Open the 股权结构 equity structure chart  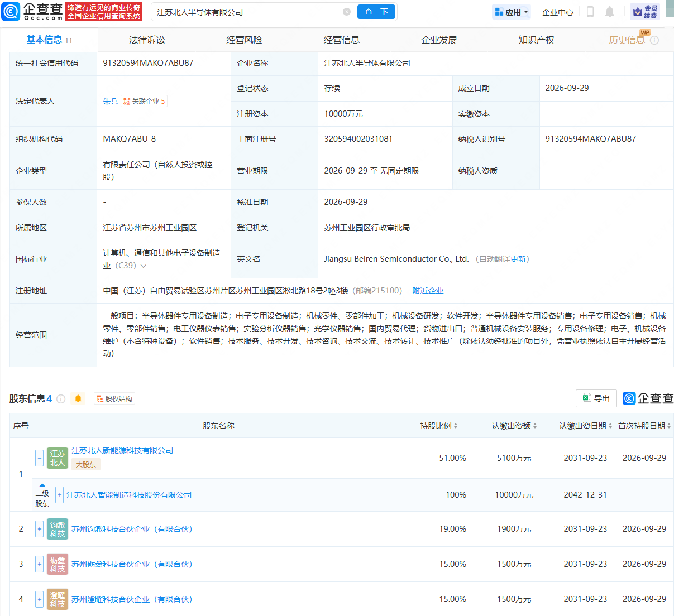point(114,398)
